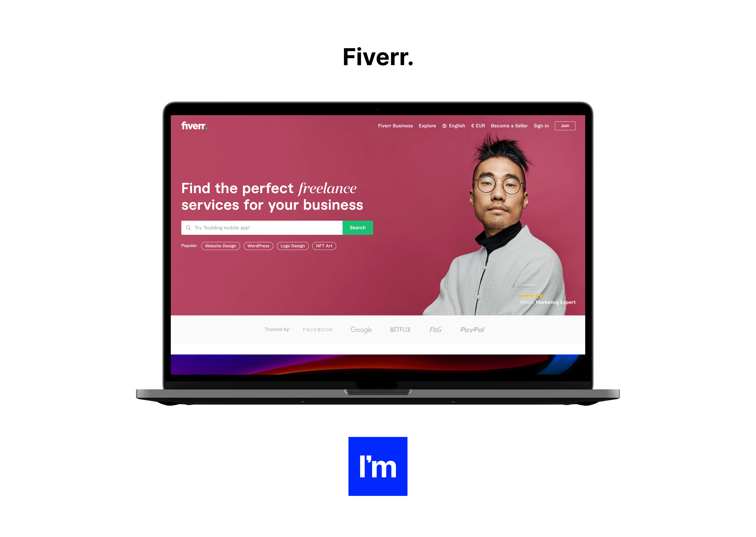This screenshot has height=537, width=756.
Task: Click the Search button icon
Action: (x=357, y=227)
